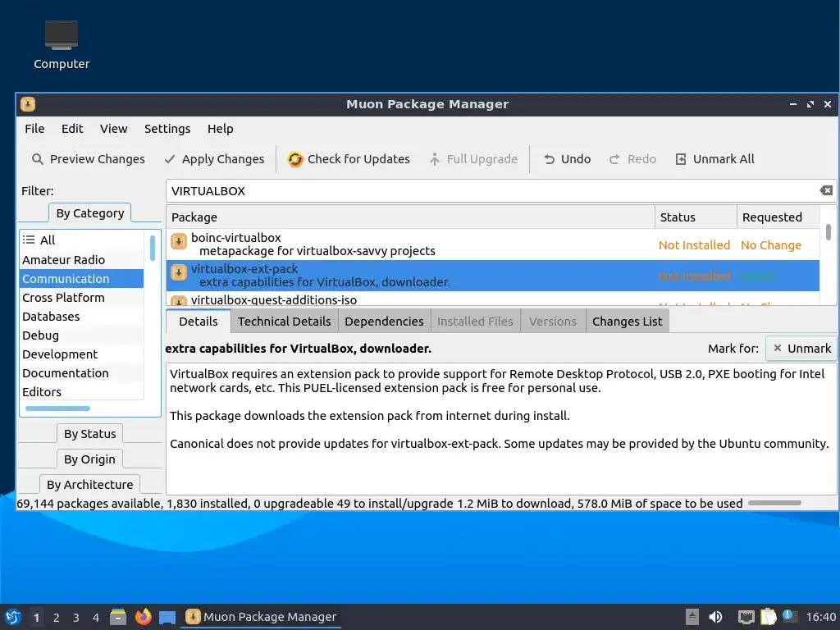Select the Documentation category

point(81,373)
